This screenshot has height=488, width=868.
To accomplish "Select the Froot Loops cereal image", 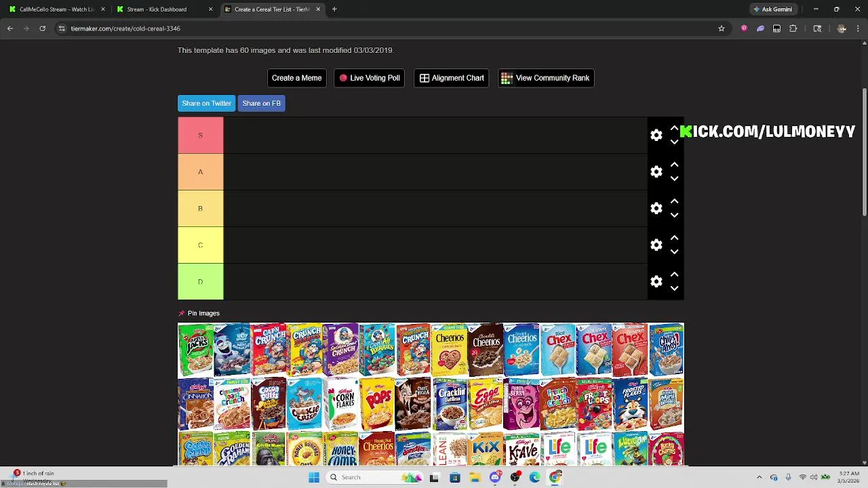I will click(595, 404).
